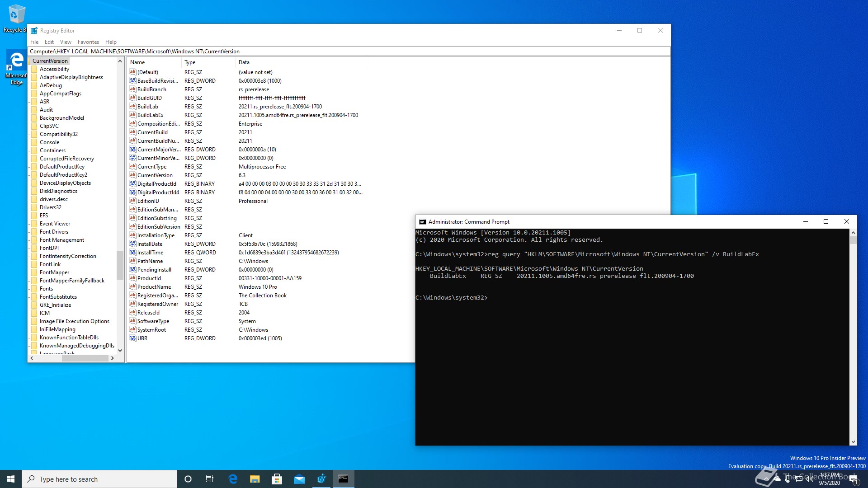Open the Edit menu in Registry Editor
The height and width of the screenshot is (488, 868).
point(49,42)
